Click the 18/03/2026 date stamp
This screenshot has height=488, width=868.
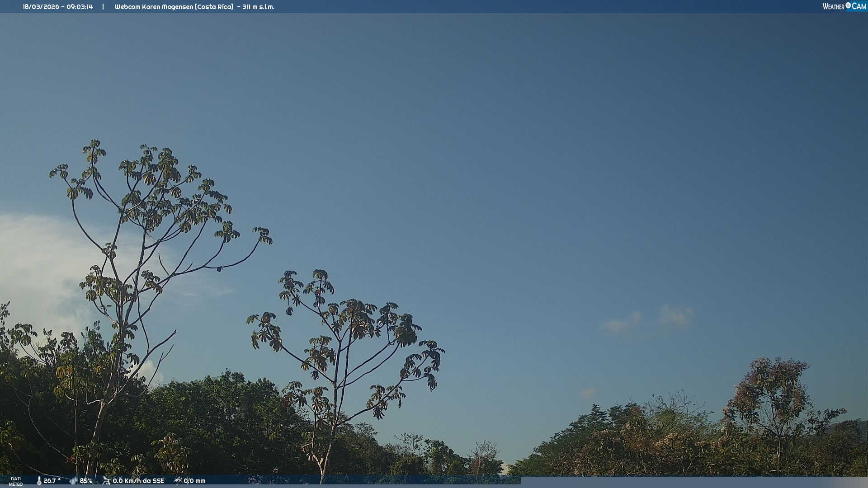tap(41, 7)
